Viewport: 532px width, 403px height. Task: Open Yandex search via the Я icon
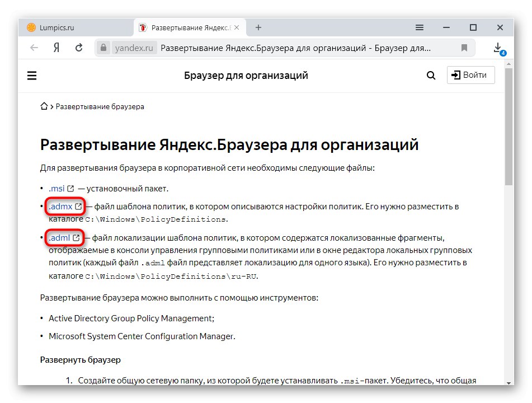point(56,48)
